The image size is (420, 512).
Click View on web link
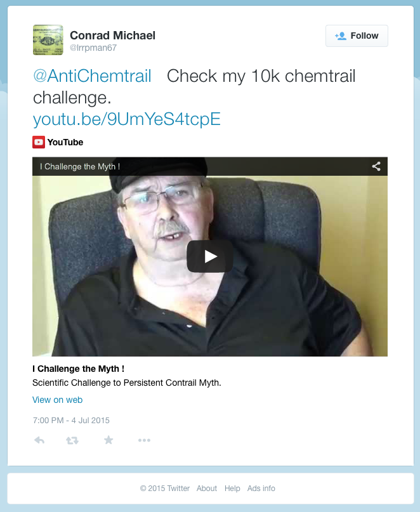click(x=58, y=400)
